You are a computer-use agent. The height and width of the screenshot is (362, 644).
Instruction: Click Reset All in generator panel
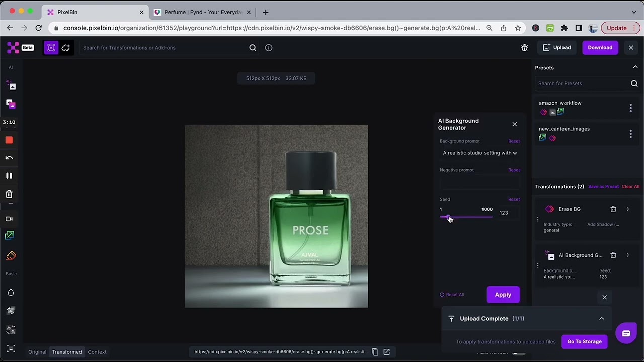452,295
